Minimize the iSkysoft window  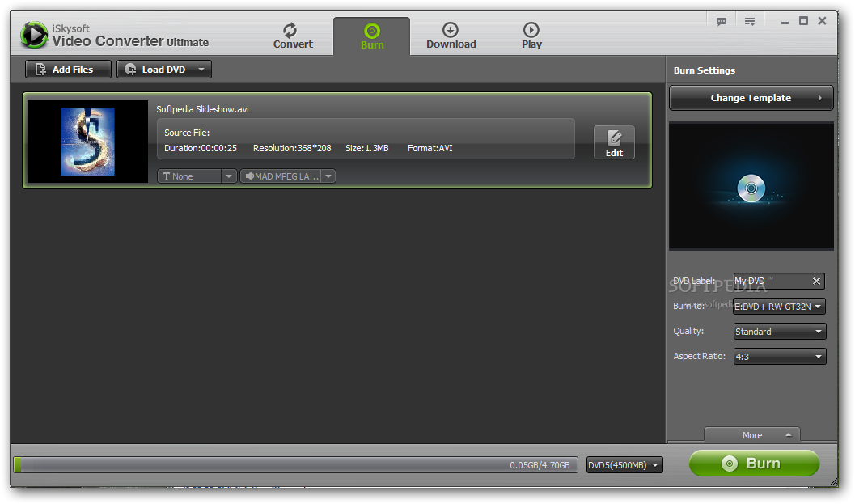coord(785,22)
